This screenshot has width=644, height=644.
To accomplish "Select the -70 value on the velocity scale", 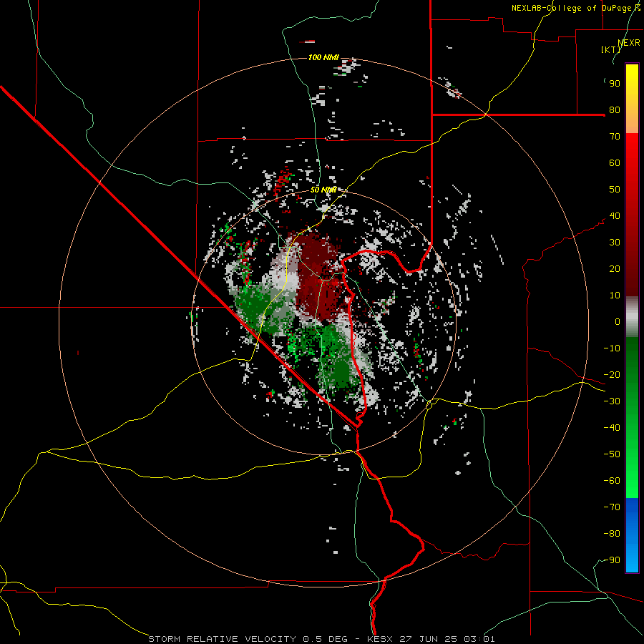I will coord(612,507).
